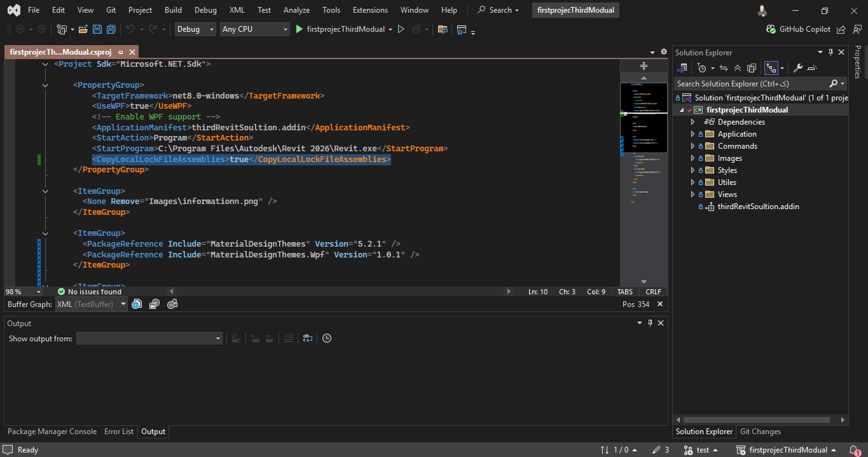
Task: Toggle pin on the Output panel
Action: pos(650,324)
